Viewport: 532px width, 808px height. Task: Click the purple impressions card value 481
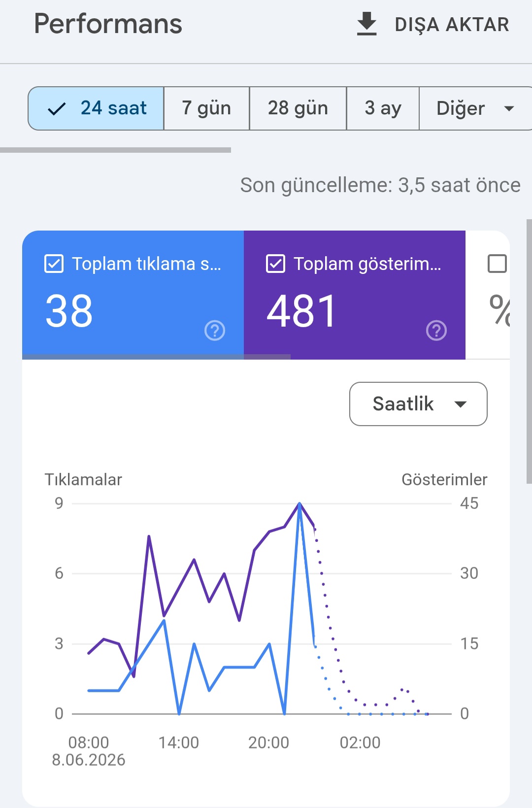click(301, 311)
